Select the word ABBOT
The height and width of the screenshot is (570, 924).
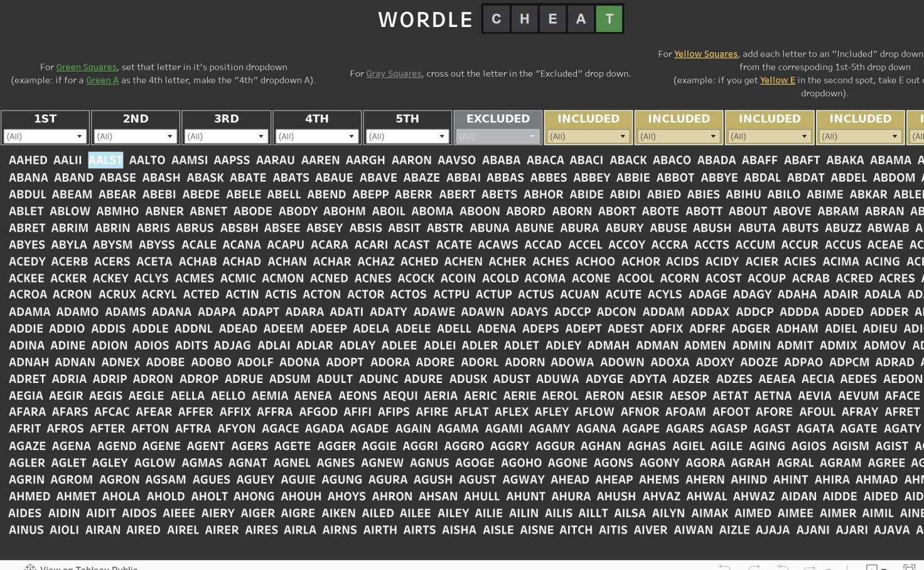[x=675, y=178]
